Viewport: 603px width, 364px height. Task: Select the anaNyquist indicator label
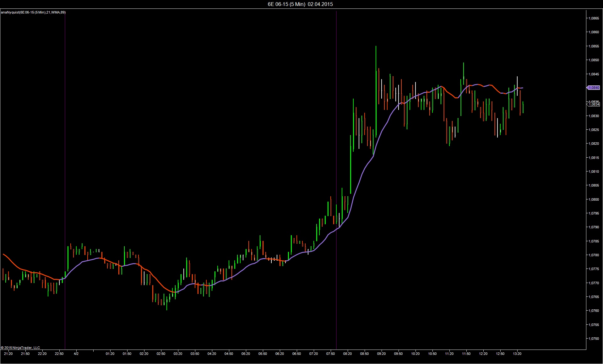click(33, 12)
